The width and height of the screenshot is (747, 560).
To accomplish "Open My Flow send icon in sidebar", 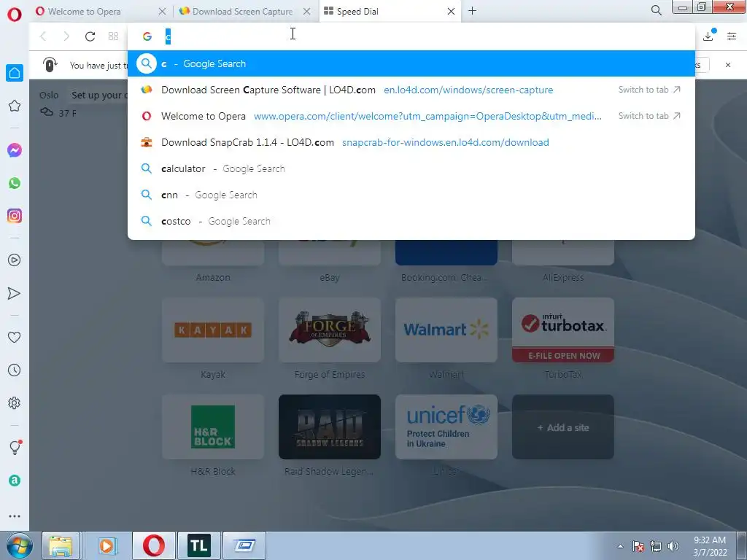I will pos(15,293).
